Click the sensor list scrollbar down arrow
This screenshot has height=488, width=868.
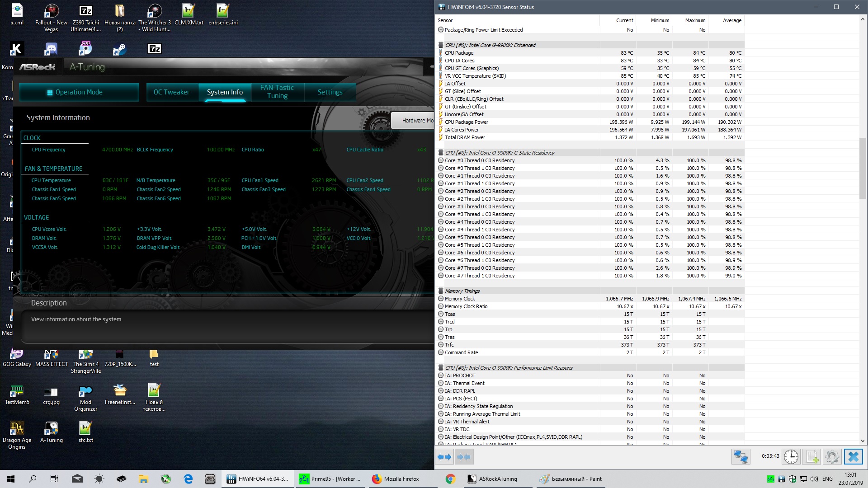(863, 441)
